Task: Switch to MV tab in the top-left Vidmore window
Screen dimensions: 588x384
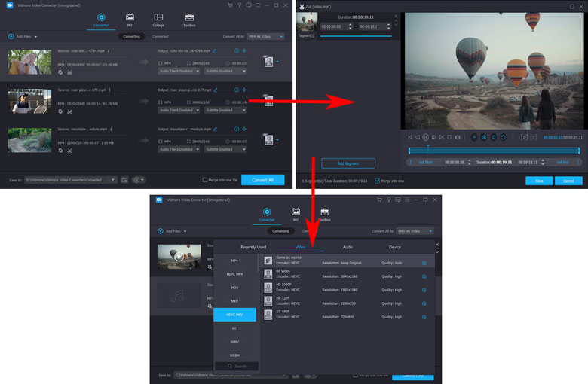Action: point(130,20)
